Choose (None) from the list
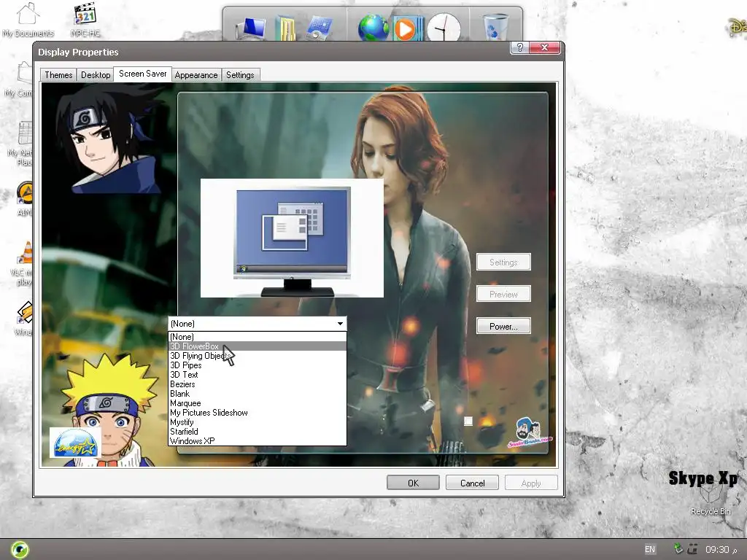 click(258, 337)
